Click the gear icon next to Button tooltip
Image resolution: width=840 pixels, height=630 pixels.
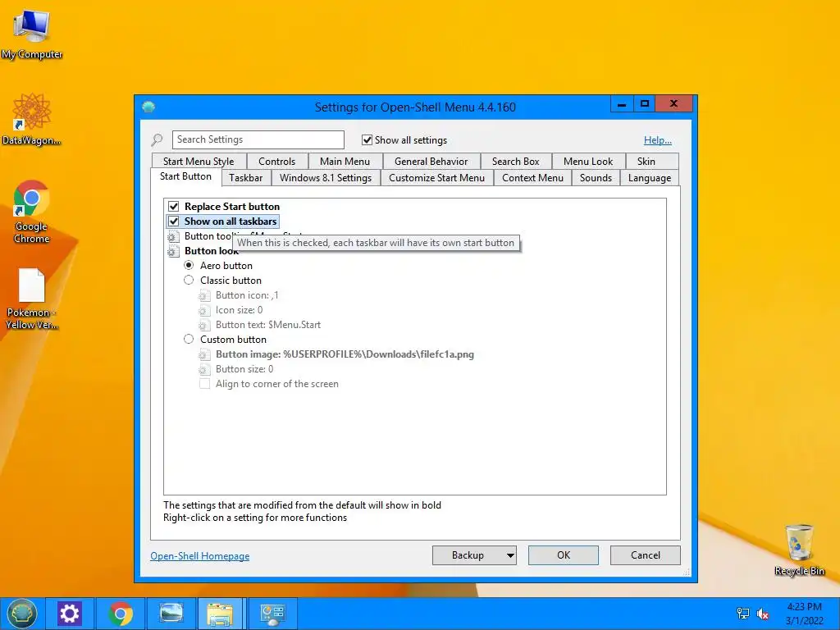point(173,237)
